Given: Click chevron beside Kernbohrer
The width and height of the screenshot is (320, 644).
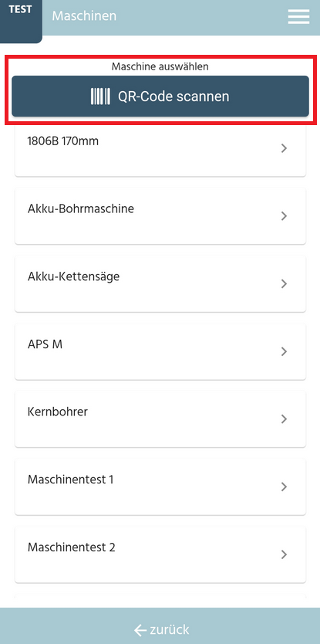Looking at the screenshot, I should (284, 419).
